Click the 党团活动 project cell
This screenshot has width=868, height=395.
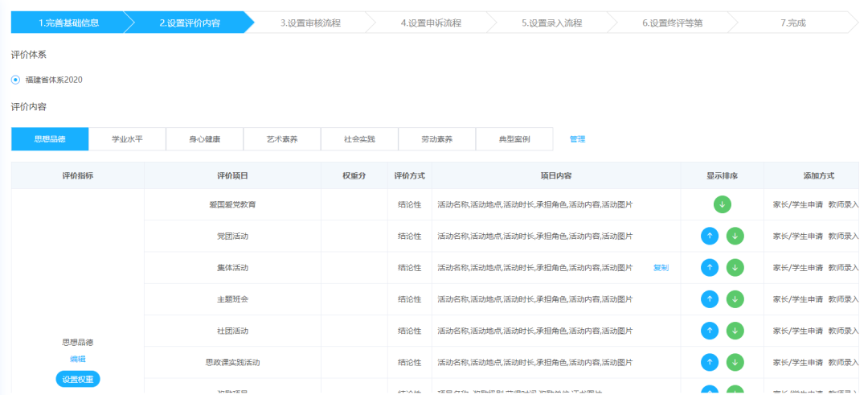[232, 236]
